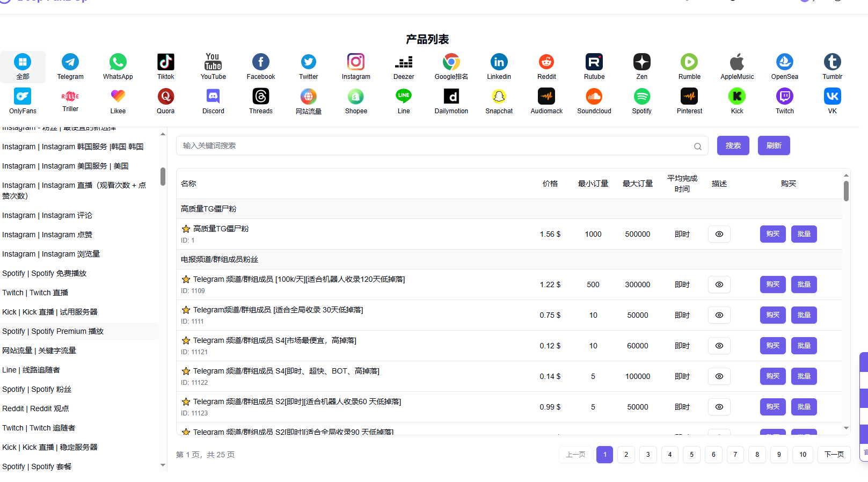Select the AppleMusic platform icon

pyautogui.click(x=737, y=62)
